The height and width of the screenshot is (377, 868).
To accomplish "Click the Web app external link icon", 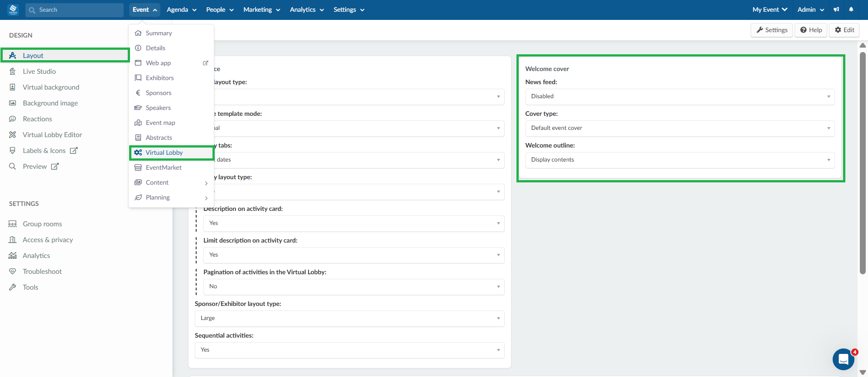I will coord(205,63).
